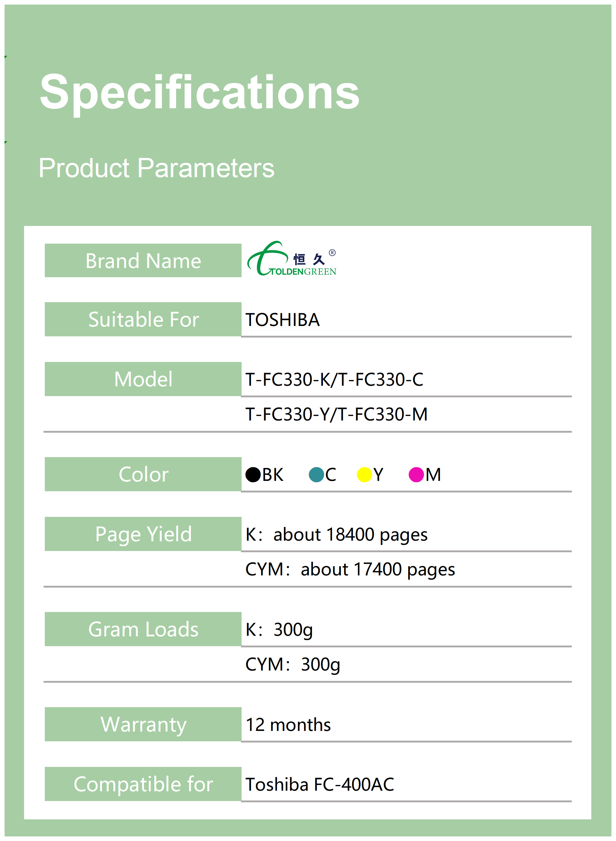Screen dimensions: 616x841
Task: Click the Toldengreen brand logo
Action: click(x=291, y=259)
